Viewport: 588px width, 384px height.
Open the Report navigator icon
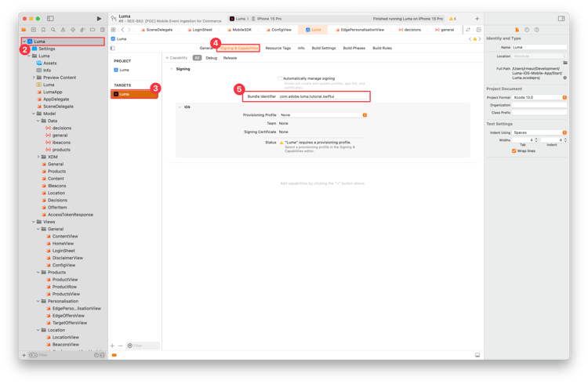(103, 30)
